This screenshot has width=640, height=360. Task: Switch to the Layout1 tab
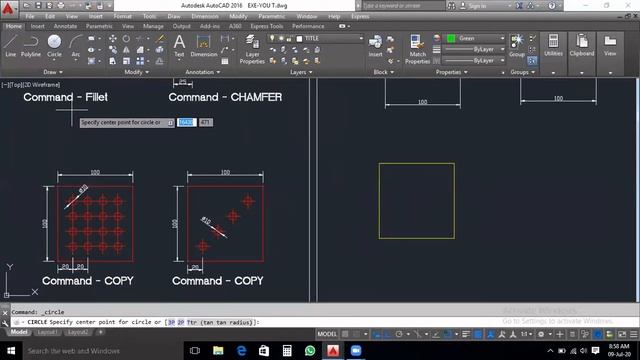point(47,332)
